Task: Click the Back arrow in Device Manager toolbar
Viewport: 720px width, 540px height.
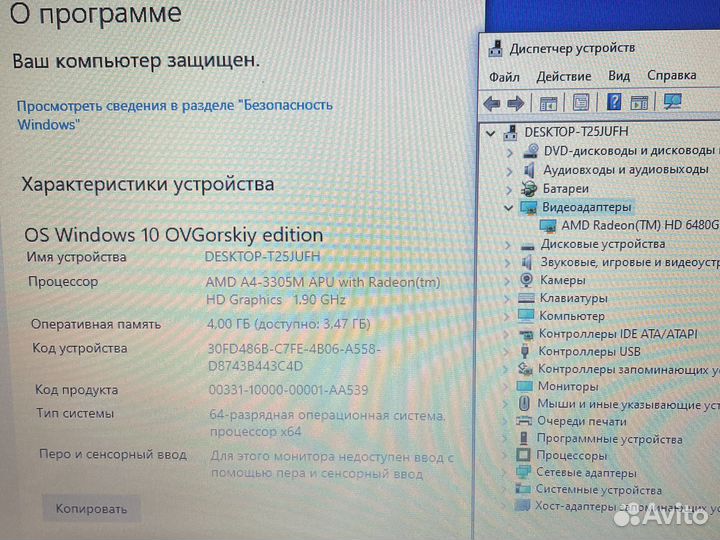Action: coord(491,103)
